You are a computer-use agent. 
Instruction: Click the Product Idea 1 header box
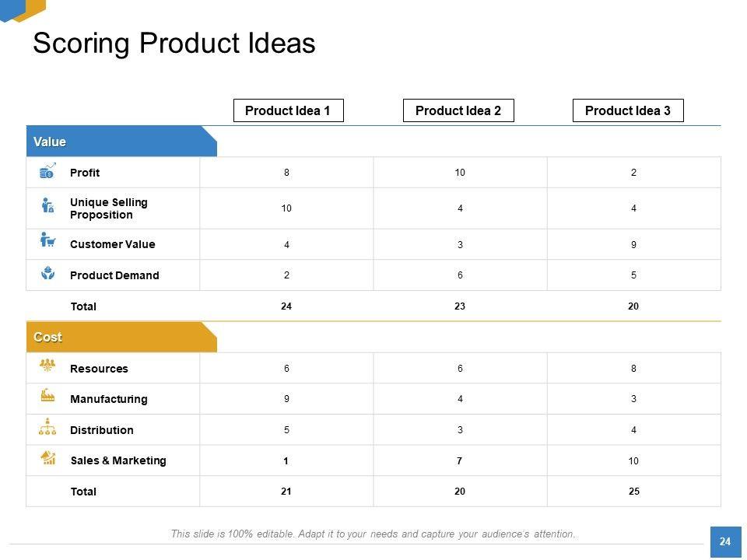(x=288, y=110)
